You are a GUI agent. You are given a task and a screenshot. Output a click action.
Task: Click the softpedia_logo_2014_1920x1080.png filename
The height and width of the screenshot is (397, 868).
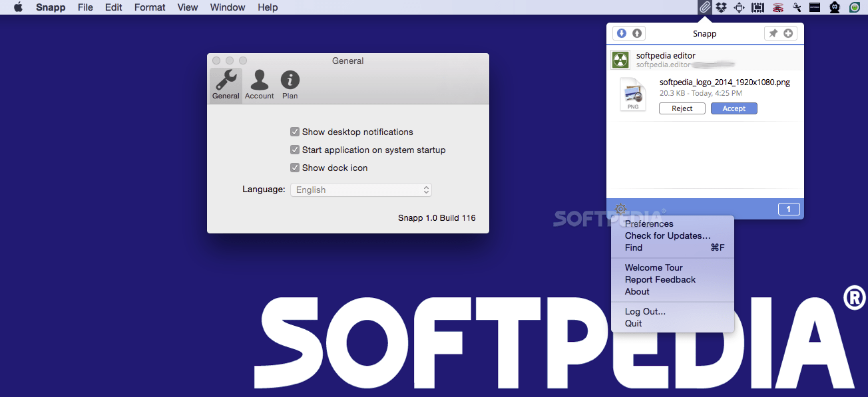click(725, 82)
